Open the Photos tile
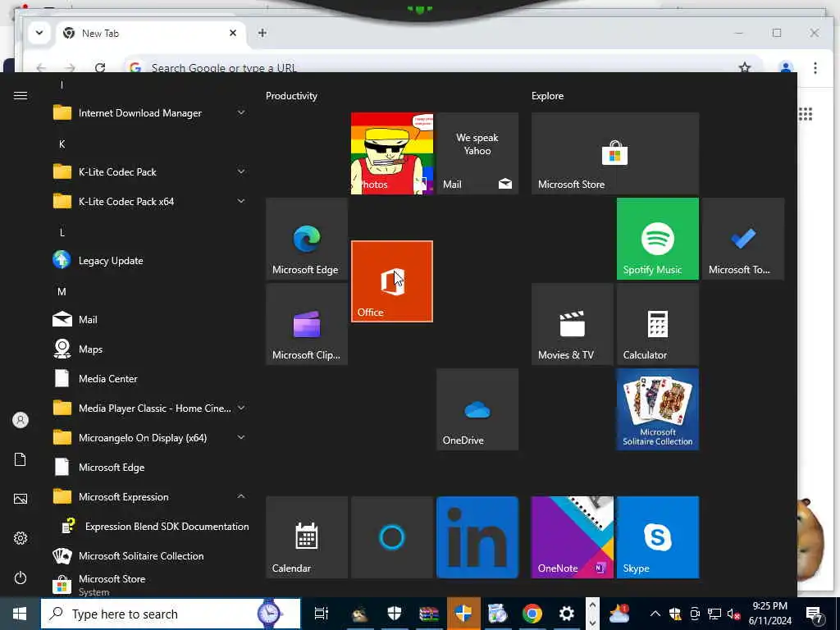The width and height of the screenshot is (840, 630). (x=391, y=153)
